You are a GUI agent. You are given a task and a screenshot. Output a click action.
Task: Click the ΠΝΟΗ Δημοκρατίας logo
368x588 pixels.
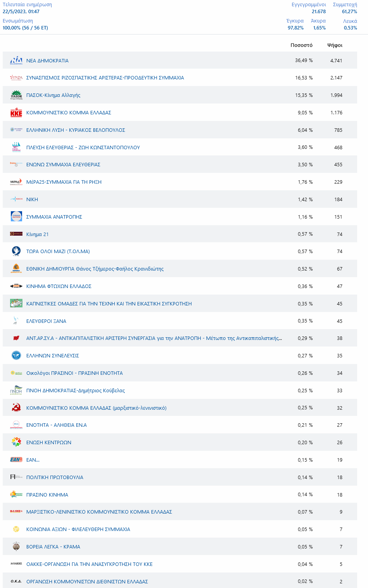coord(16,390)
